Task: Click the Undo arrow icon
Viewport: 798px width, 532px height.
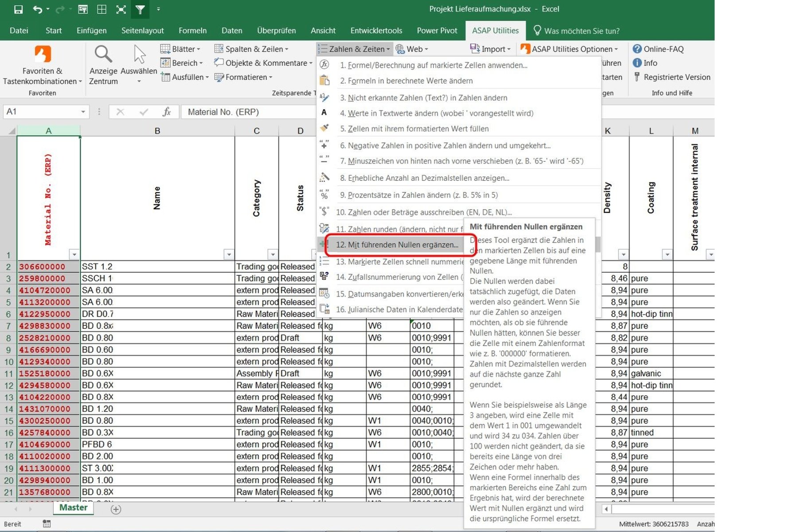Action: pyautogui.click(x=38, y=9)
